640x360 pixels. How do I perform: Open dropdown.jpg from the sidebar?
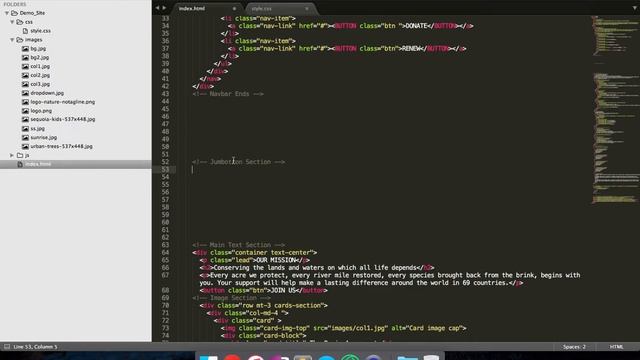[x=47, y=93]
